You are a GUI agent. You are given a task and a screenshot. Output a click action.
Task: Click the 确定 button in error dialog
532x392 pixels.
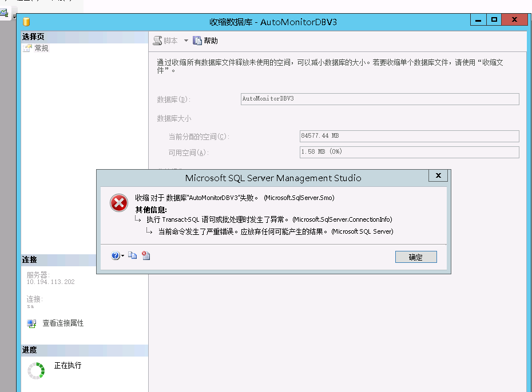(x=416, y=257)
